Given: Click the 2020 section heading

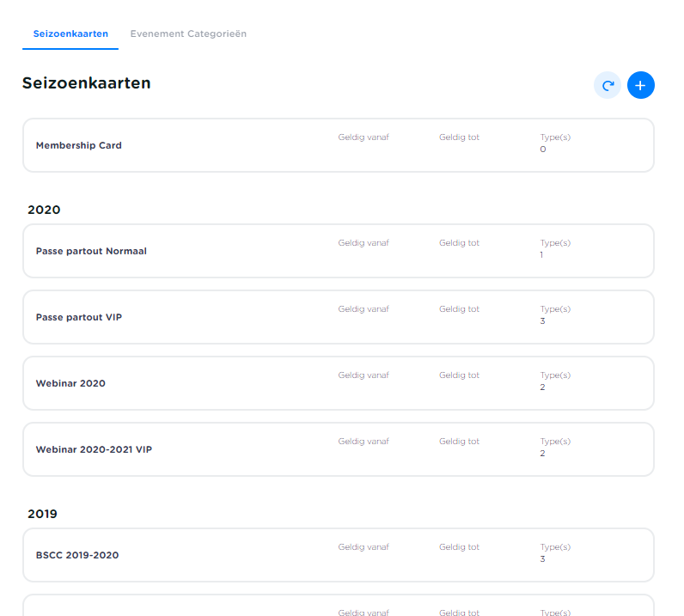Looking at the screenshot, I should (44, 210).
